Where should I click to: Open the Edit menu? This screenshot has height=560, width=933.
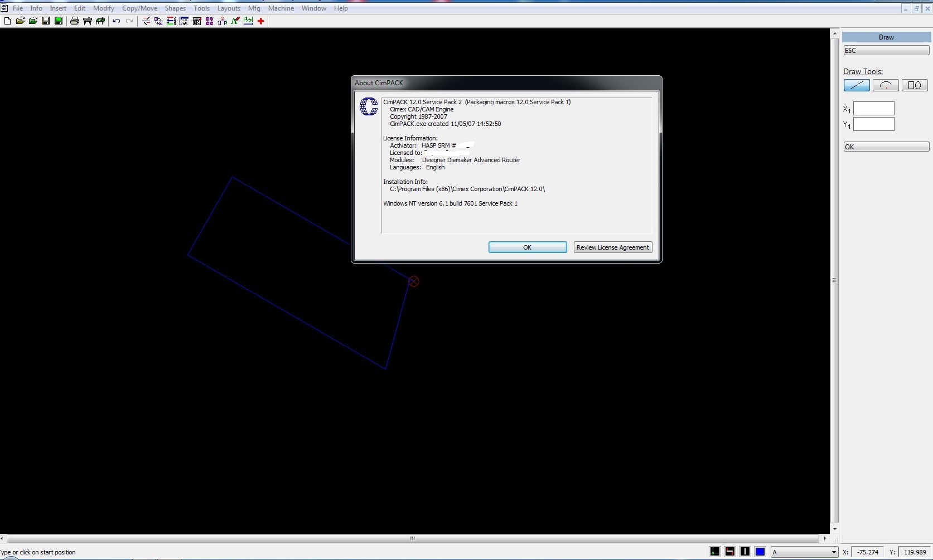pyautogui.click(x=80, y=8)
